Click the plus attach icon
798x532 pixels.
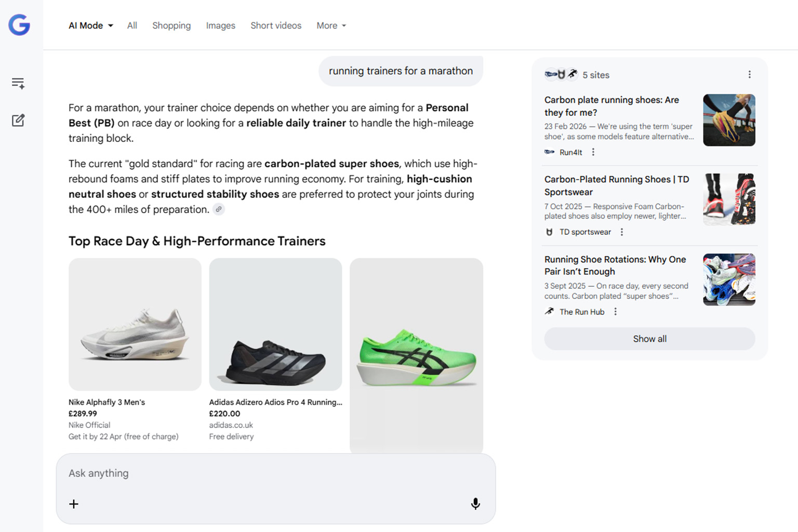pos(74,504)
